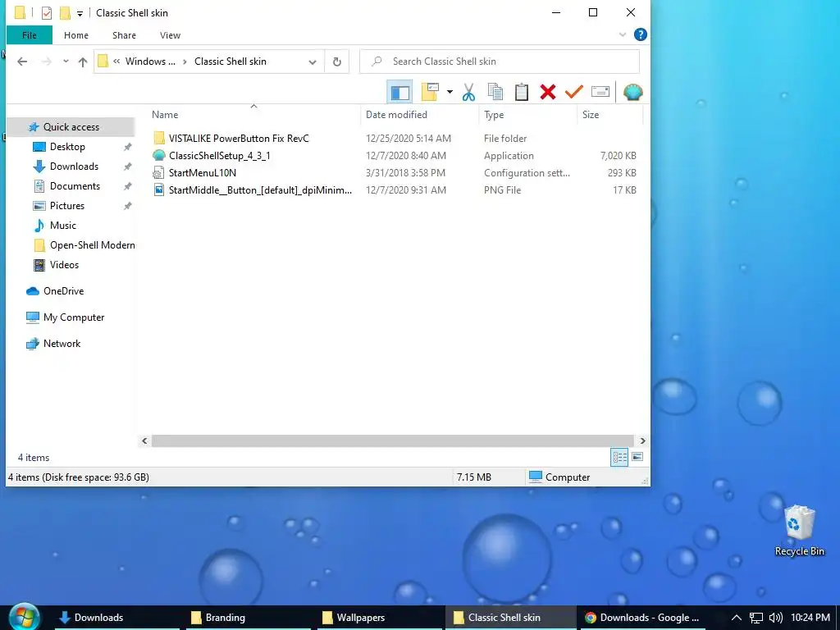Click the Cut scissors icon
This screenshot has height=630, width=840.
click(468, 92)
